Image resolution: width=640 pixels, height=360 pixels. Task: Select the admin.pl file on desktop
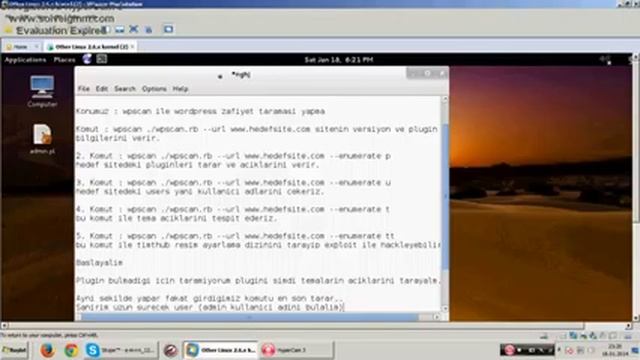point(42,139)
